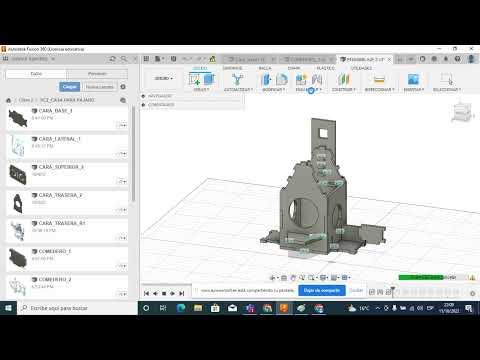Click the view cube in the viewport

point(462,112)
